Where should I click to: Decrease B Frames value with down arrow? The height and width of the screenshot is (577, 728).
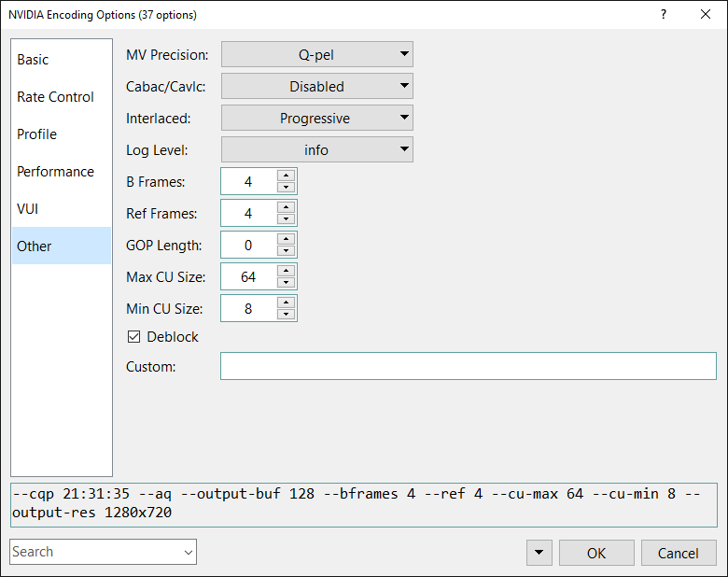point(286,188)
